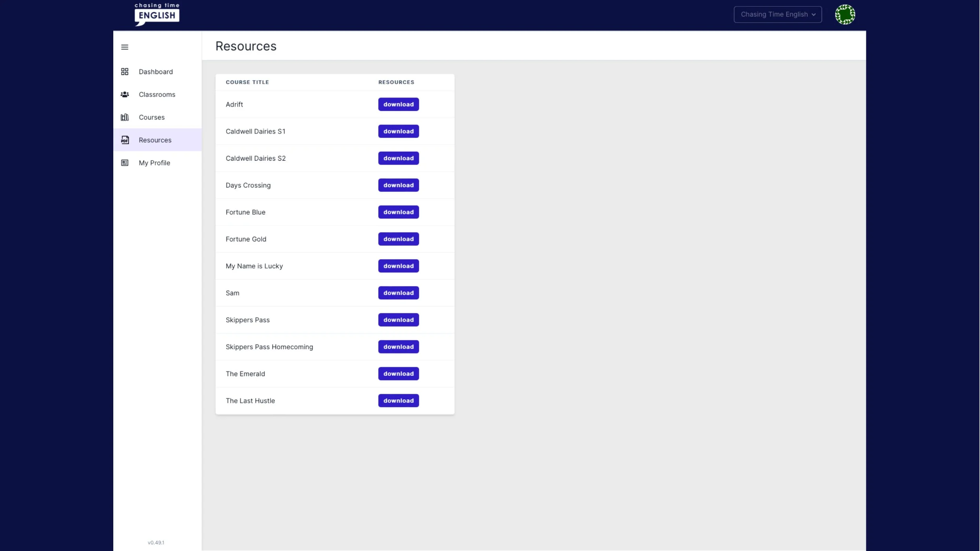
Task: Open the My Profile page
Action: click(154, 163)
